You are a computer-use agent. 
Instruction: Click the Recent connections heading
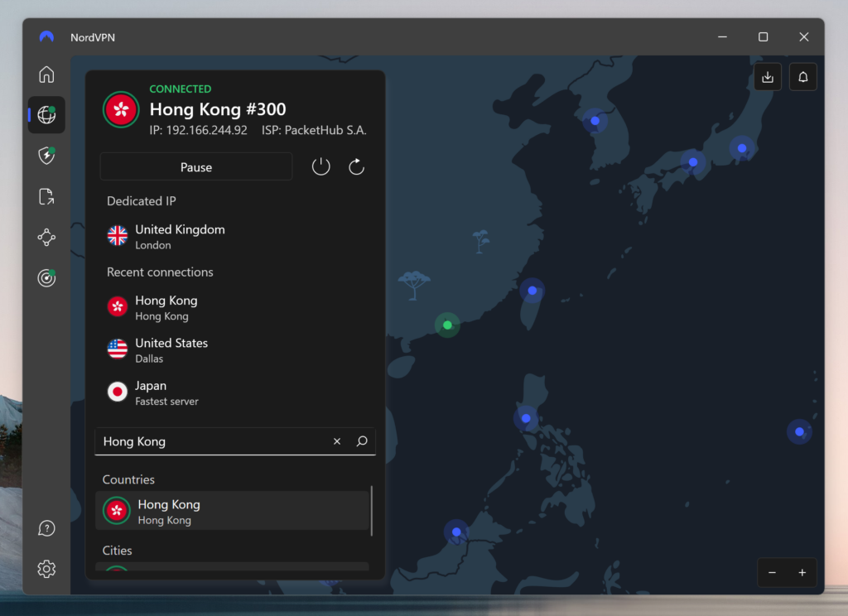point(160,272)
